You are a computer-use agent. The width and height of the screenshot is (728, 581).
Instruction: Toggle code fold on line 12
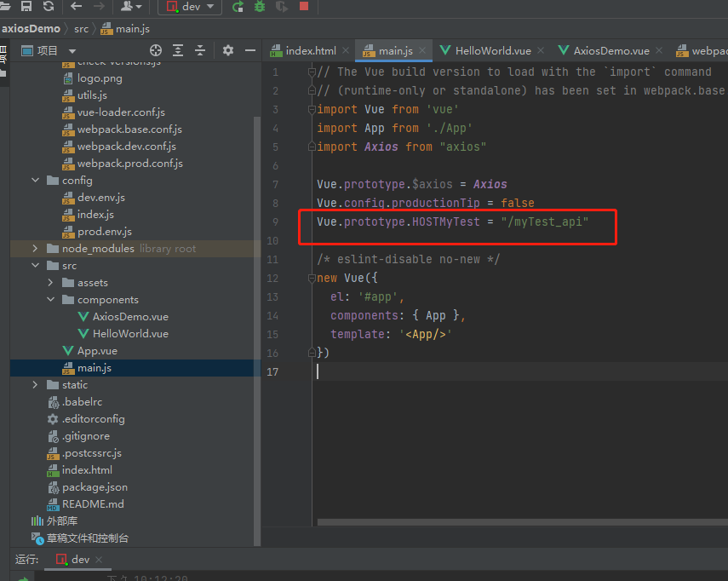(x=312, y=279)
